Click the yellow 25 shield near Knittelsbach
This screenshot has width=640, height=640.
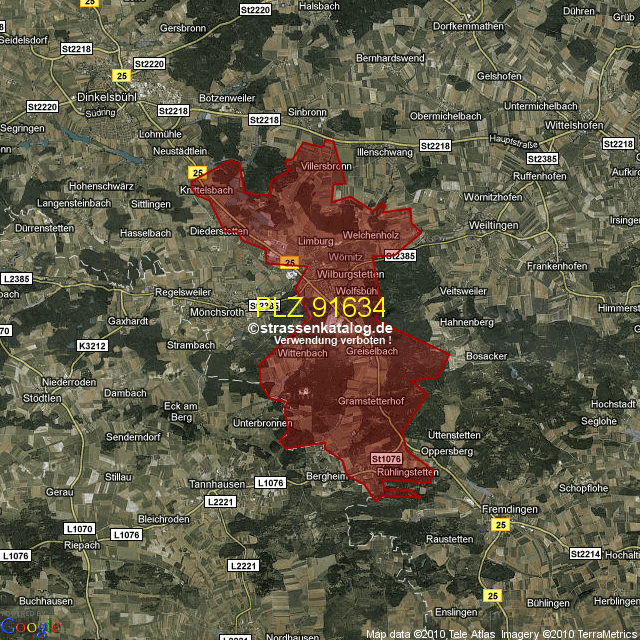[x=197, y=172]
